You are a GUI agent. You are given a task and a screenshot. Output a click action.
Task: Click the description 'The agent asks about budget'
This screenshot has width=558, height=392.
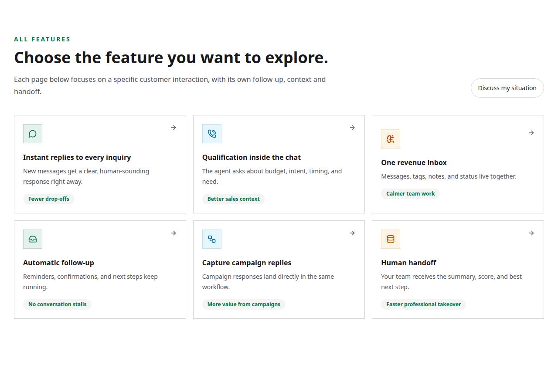[x=272, y=176]
